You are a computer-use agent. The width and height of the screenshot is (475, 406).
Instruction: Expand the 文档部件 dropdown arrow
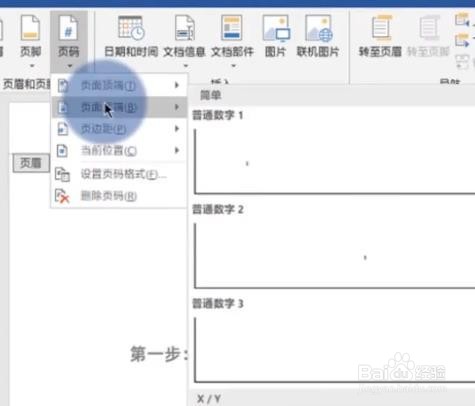pyautogui.click(x=234, y=66)
